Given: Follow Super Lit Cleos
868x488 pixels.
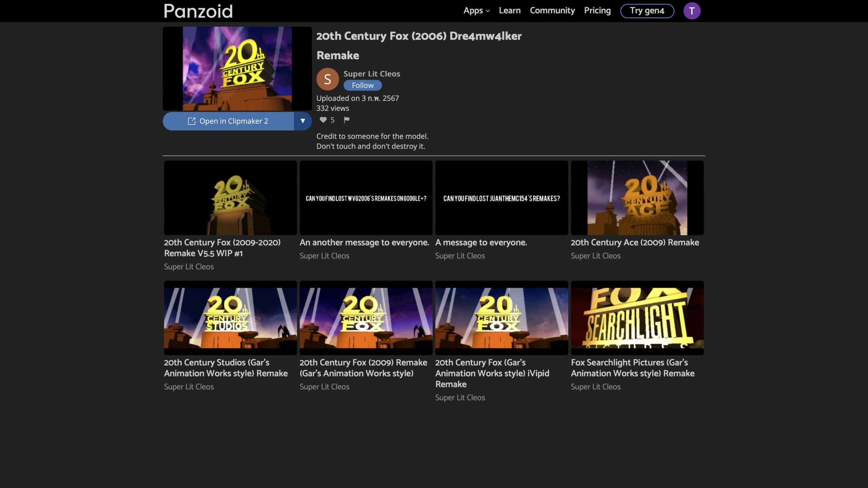Looking at the screenshot, I should tap(362, 85).
